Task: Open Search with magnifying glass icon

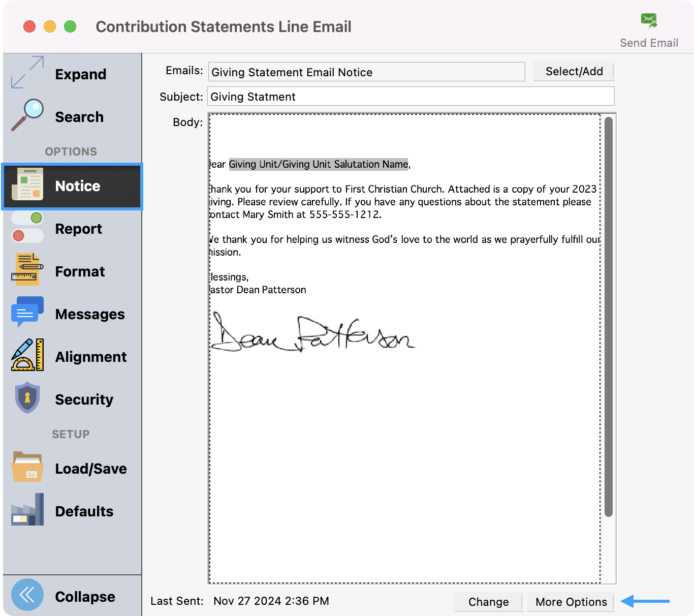Action: pyautogui.click(x=27, y=115)
